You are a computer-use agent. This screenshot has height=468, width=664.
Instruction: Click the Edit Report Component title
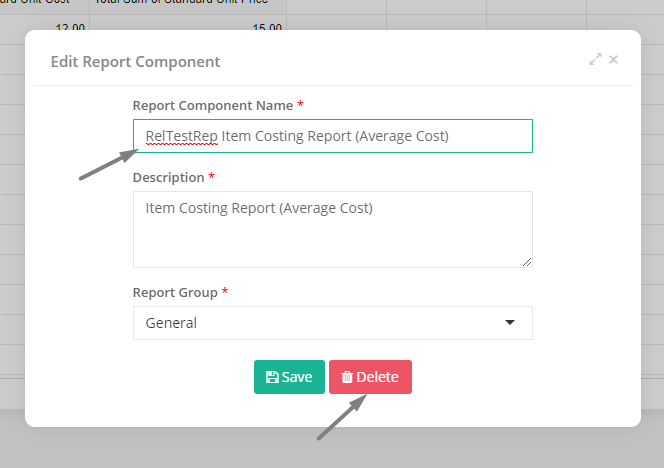(x=136, y=62)
